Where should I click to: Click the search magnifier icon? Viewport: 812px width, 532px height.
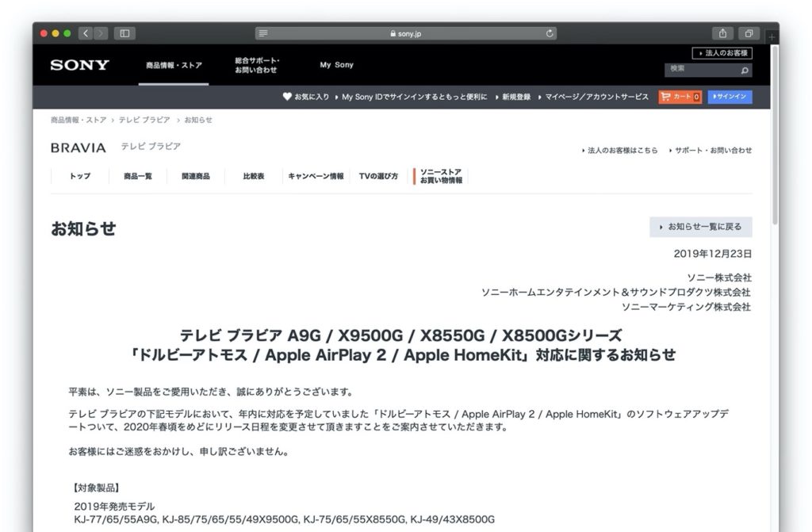[744, 71]
